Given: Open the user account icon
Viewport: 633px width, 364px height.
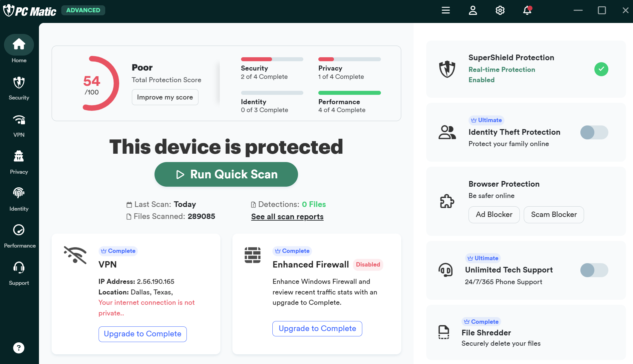Looking at the screenshot, I should [473, 10].
